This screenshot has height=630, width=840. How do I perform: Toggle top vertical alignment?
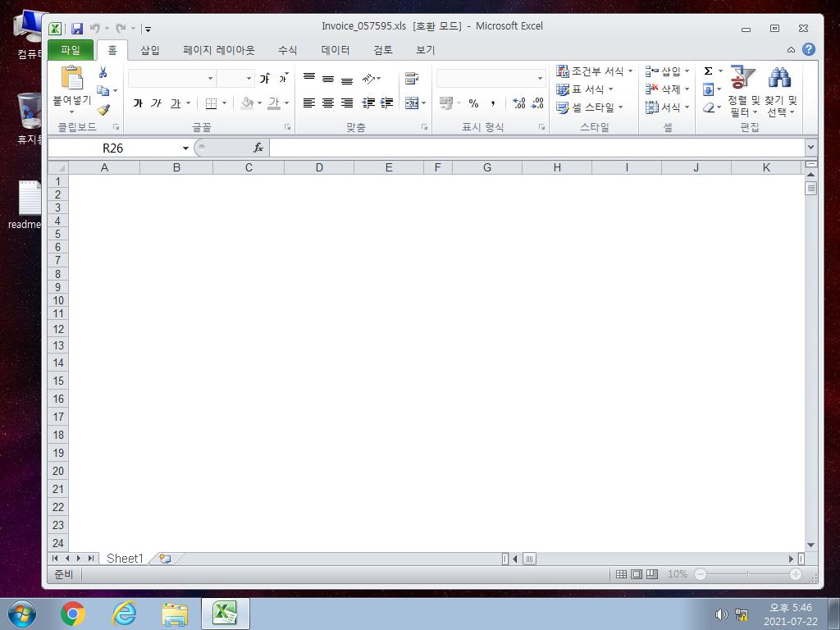(x=309, y=78)
